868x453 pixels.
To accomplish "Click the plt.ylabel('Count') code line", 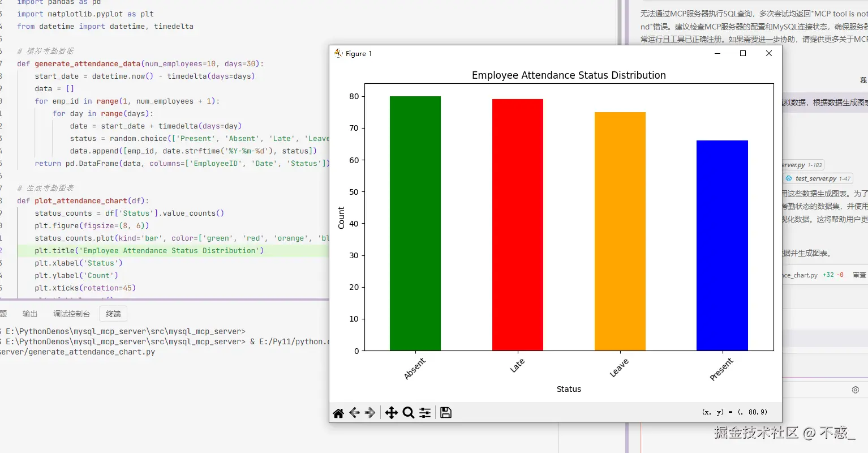I will click(76, 276).
